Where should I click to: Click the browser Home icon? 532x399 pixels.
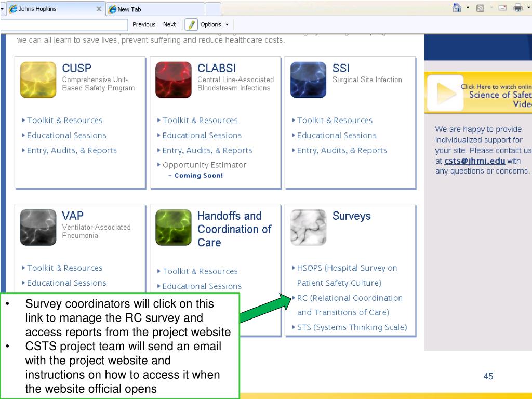click(457, 8)
